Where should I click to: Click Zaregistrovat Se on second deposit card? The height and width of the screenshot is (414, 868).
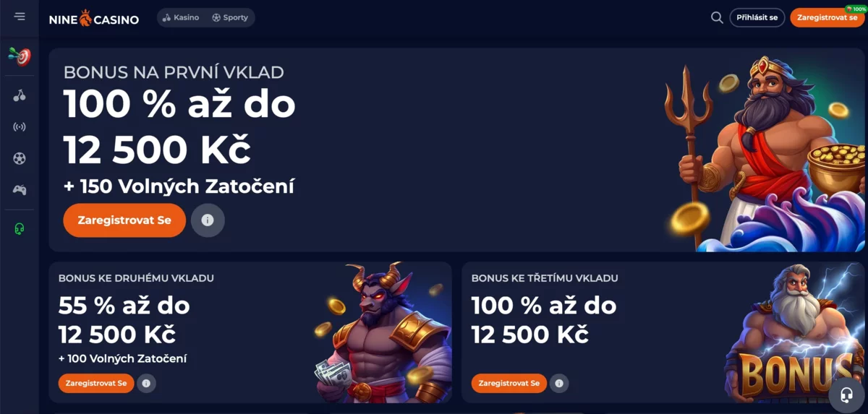[96, 383]
